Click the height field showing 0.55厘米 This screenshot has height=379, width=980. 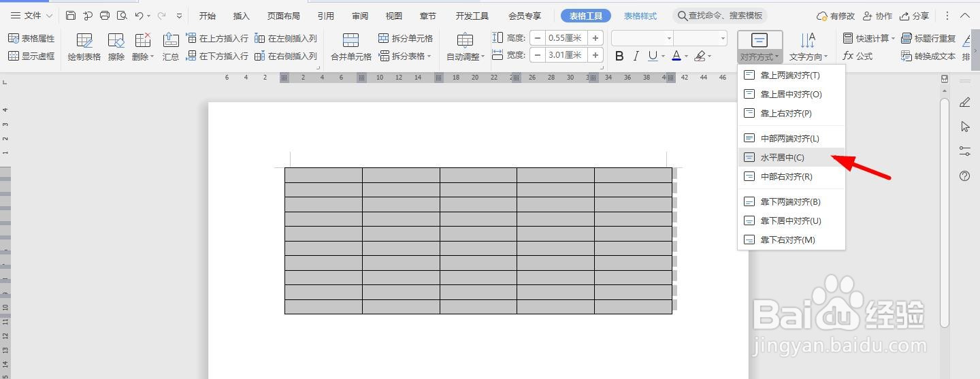click(566, 38)
